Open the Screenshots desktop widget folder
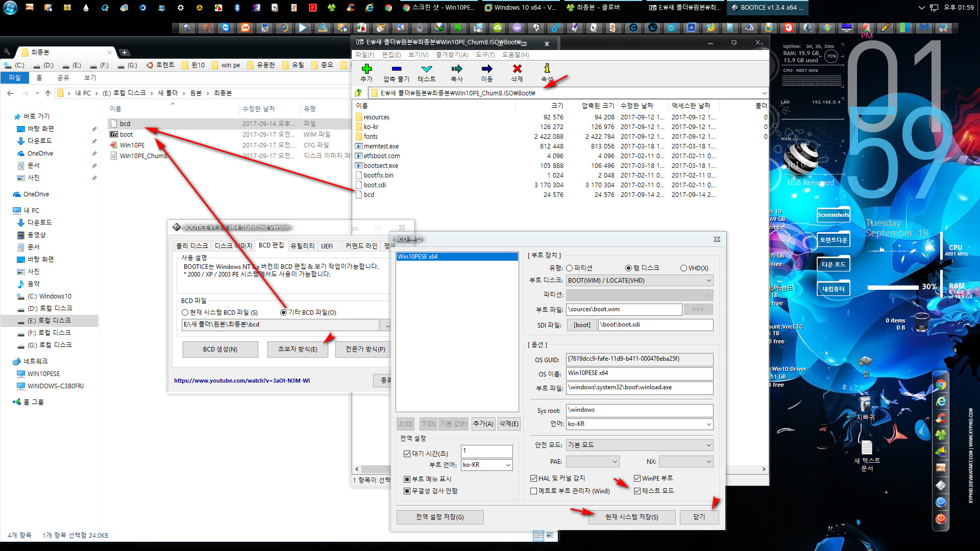 [833, 215]
